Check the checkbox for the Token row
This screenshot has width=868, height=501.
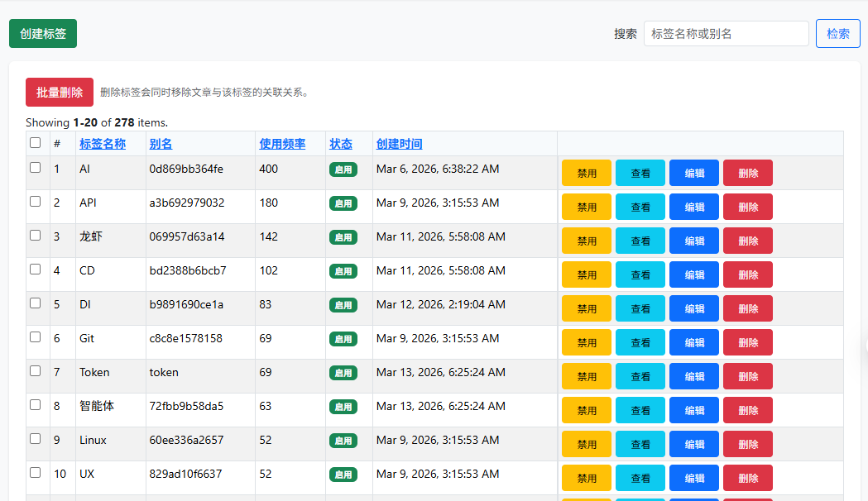pyautogui.click(x=36, y=371)
